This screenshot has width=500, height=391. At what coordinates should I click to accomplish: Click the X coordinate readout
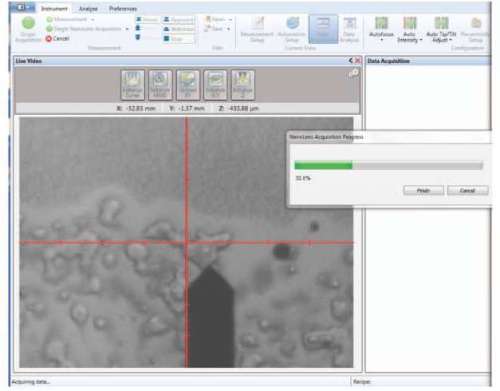tap(136, 108)
